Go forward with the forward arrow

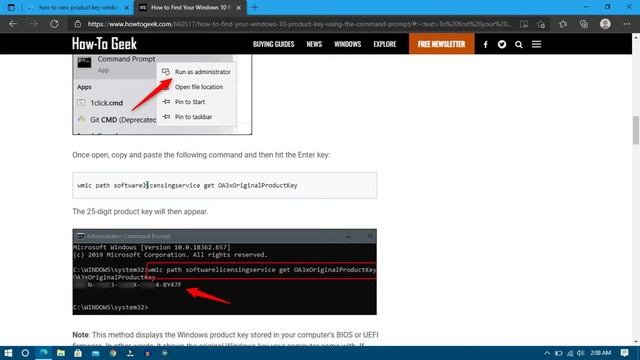pos(33,24)
